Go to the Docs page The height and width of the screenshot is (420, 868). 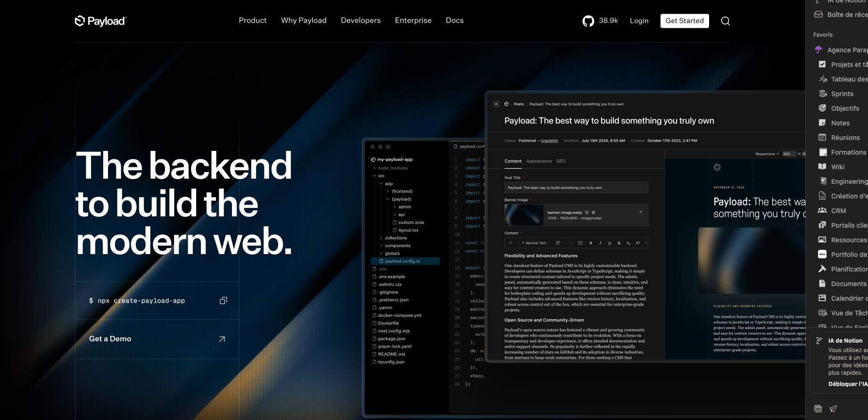[x=455, y=20]
